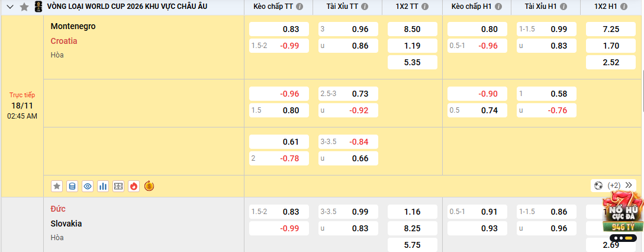Click the gold dollar cashback icon
644x252 pixels.
tap(149, 186)
